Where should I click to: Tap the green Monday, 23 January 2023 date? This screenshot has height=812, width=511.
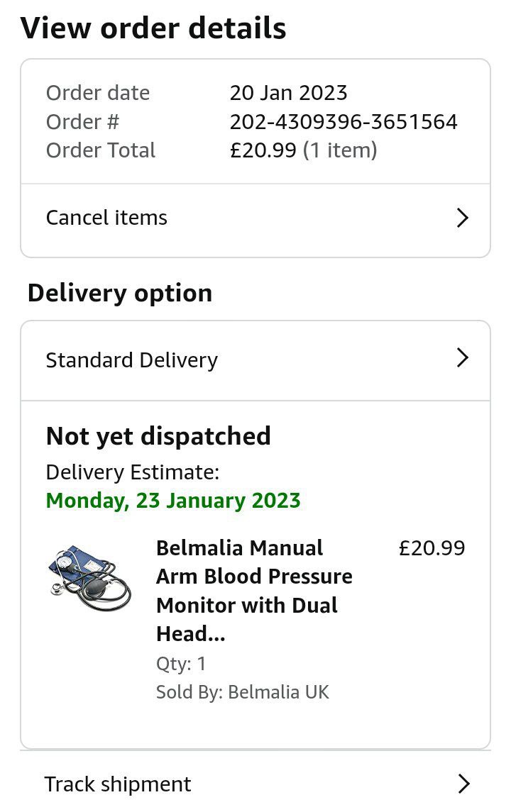click(x=173, y=501)
